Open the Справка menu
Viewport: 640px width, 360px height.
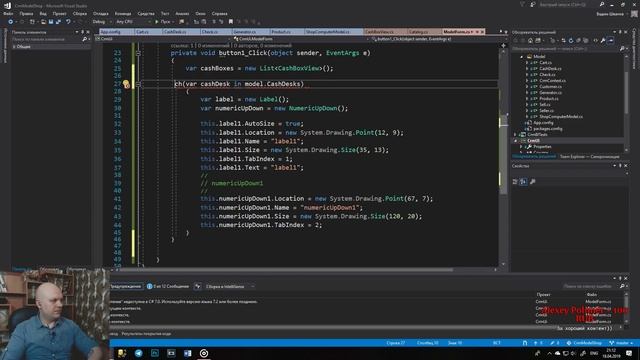(x=219, y=13)
